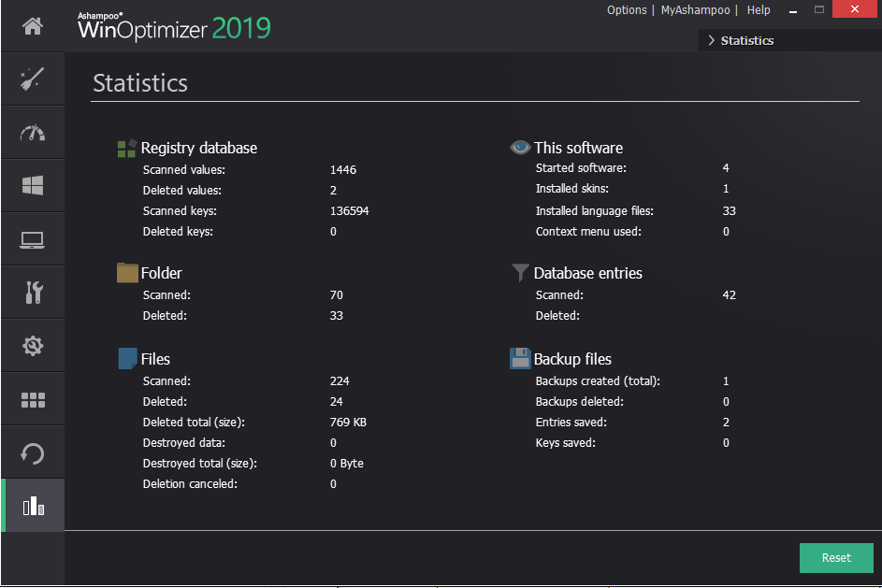The height and width of the screenshot is (588, 882).
Task: Click the funnel icon beside Database entries
Action: click(x=520, y=273)
